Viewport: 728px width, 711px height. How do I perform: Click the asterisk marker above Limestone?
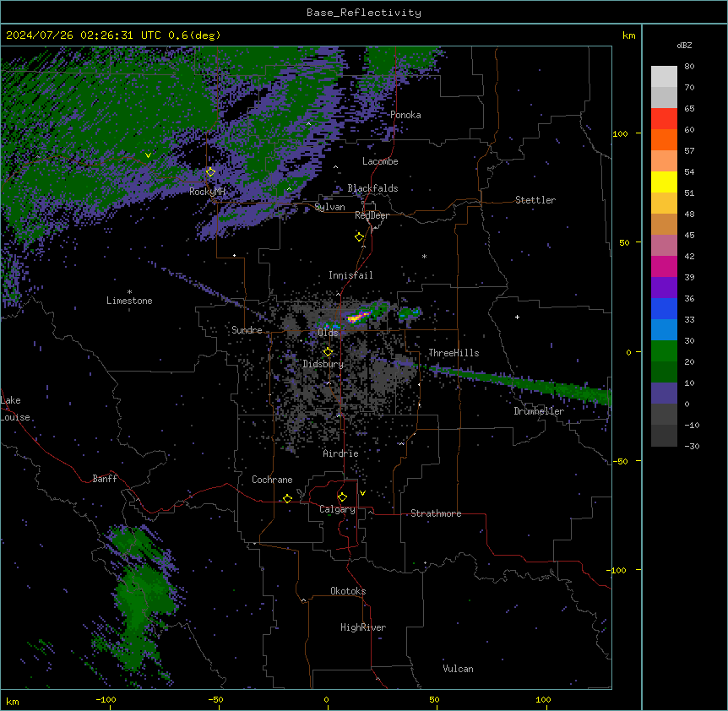[129, 292]
